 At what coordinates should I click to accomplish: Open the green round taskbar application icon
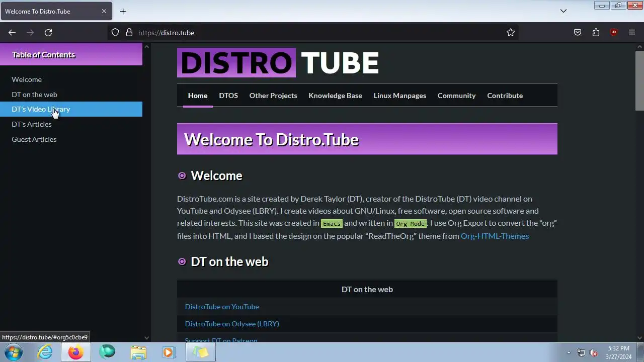pyautogui.click(x=107, y=352)
